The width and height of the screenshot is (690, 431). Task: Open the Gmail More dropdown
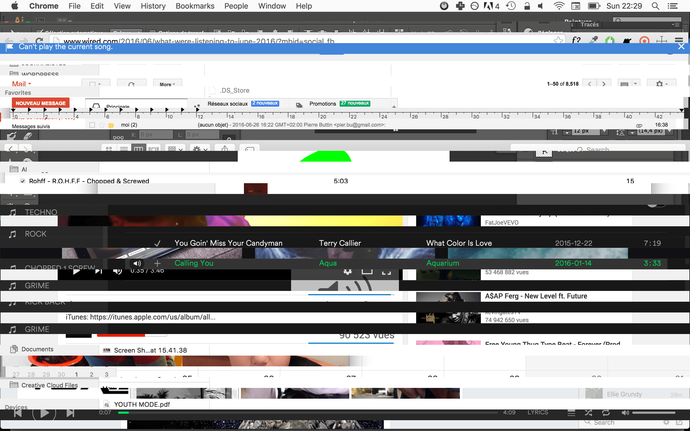pyautogui.click(x=167, y=84)
